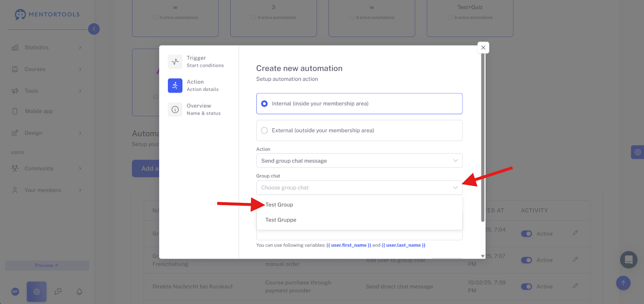Open the support chat widget

click(629, 260)
